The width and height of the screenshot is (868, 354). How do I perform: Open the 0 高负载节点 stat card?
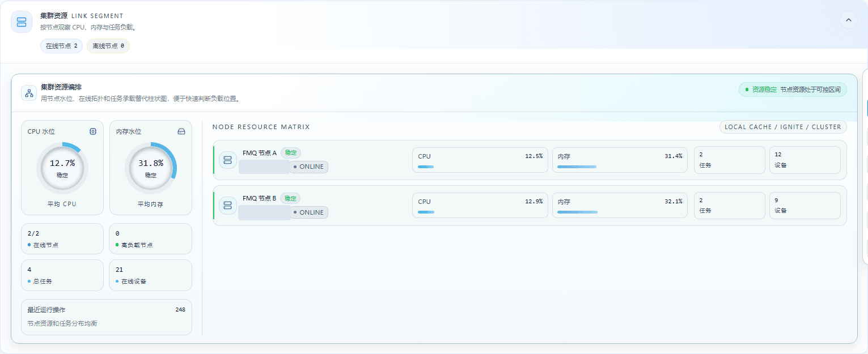click(150, 238)
